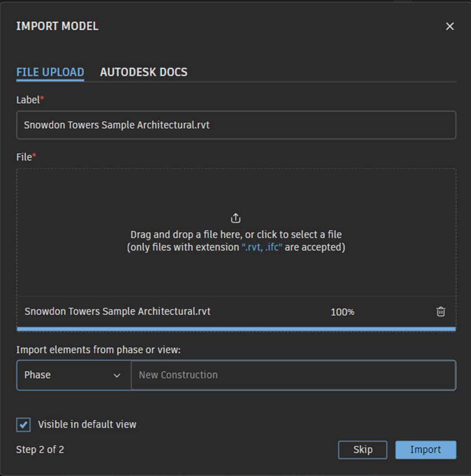Screen dimensions: 471x476
Task: Click the ".rvt, .ifc" extension text
Action: tap(262, 247)
